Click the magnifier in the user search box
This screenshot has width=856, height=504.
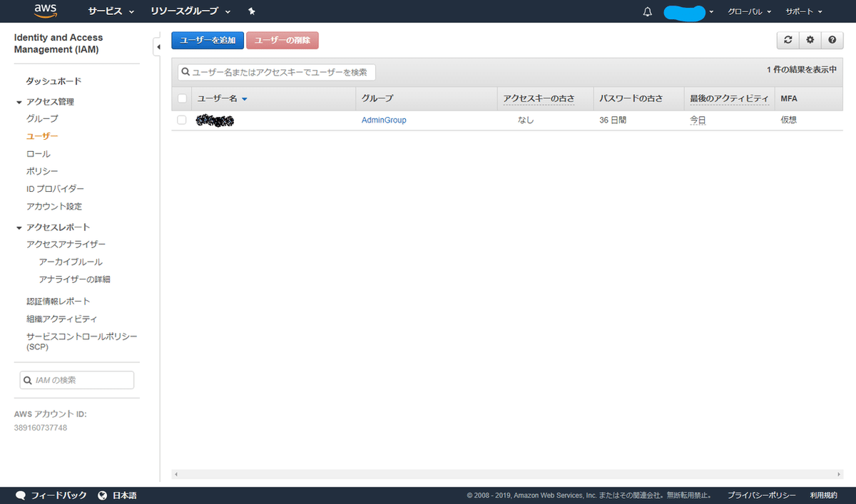point(185,72)
